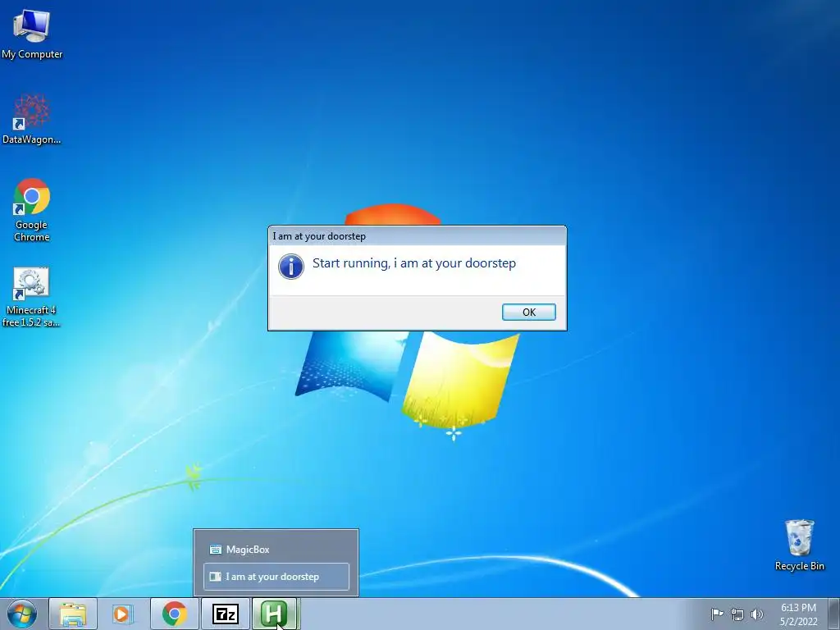Open the Windows Start menu orb
840x630 pixels.
point(22,614)
